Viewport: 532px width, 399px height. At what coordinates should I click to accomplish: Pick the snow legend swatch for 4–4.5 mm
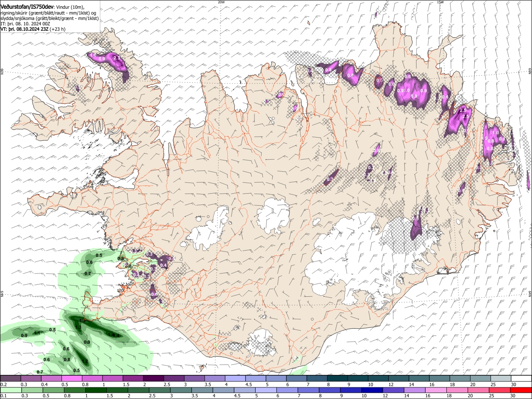point(235,379)
